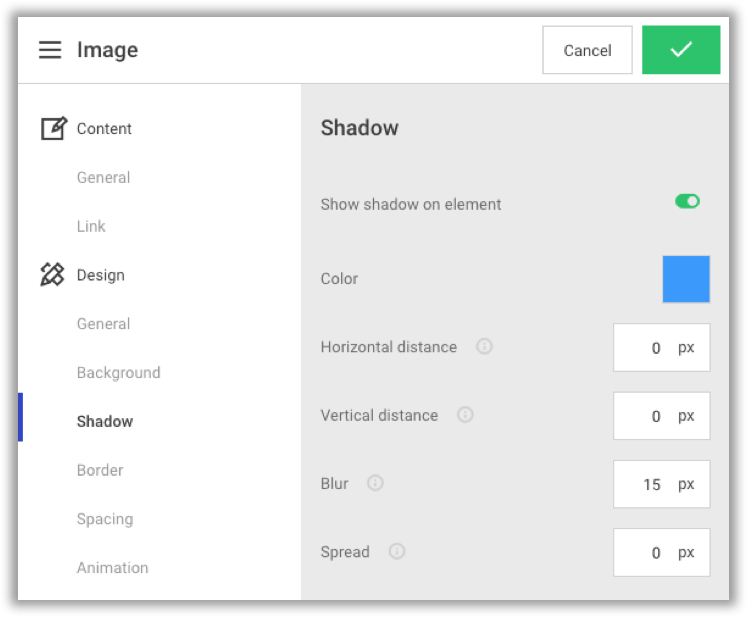The width and height of the screenshot is (747, 617).
Task: Open Animation settings
Action: point(112,567)
